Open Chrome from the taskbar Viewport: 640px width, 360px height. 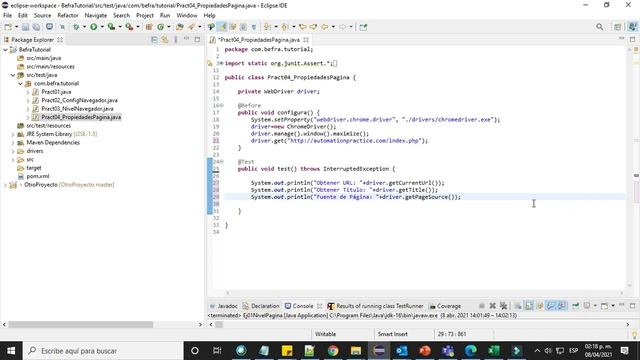point(333,351)
